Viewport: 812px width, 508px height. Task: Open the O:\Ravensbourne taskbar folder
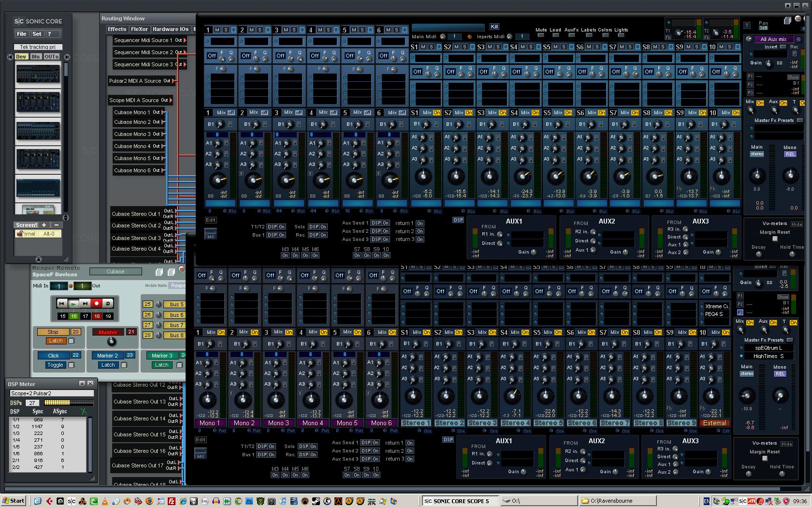click(x=618, y=501)
